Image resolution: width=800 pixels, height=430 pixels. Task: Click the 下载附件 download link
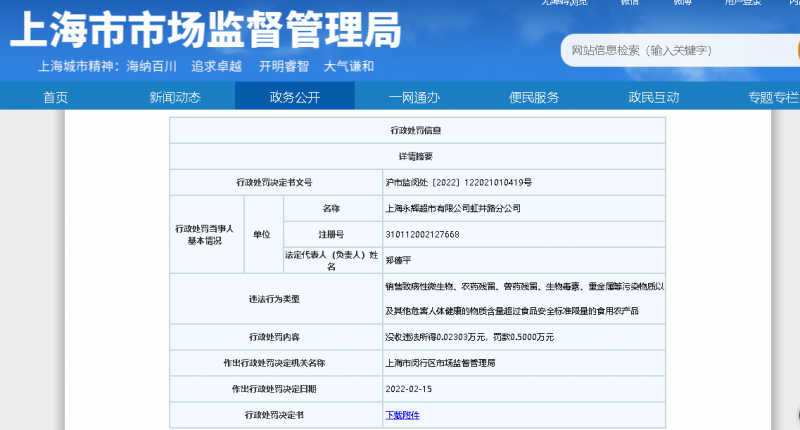click(402, 414)
